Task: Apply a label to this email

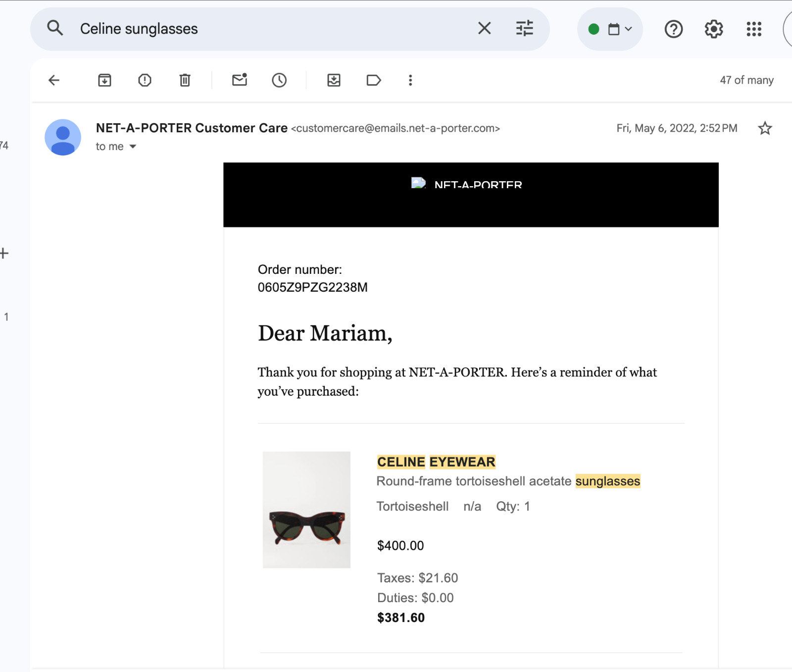Action: tap(374, 80)
